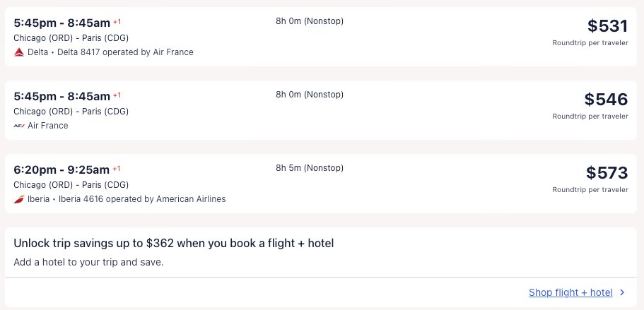This screenshot has height=310, width=644.
Task: Click the 6:20pm - 9:25am departure time
Action: tap(62, 169)
